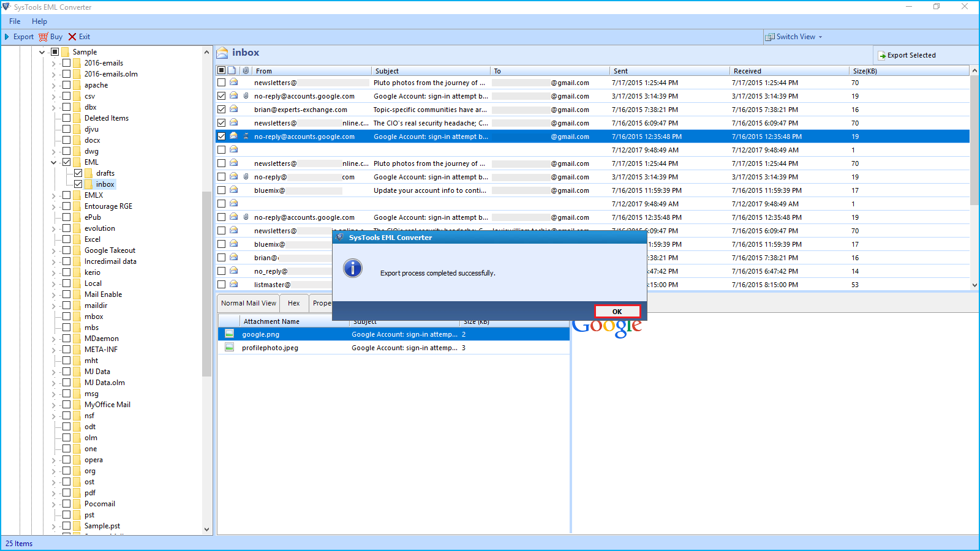Toggle the select-all checkbox in mail list header
The height and width of the screenshot is (551, 980).
click(x=221, y=70)
